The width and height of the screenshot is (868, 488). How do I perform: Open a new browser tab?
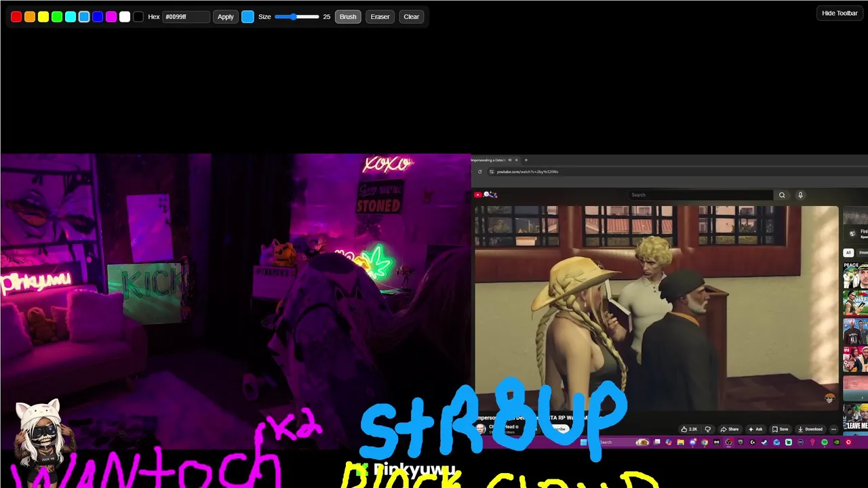(x=526, y=160)
